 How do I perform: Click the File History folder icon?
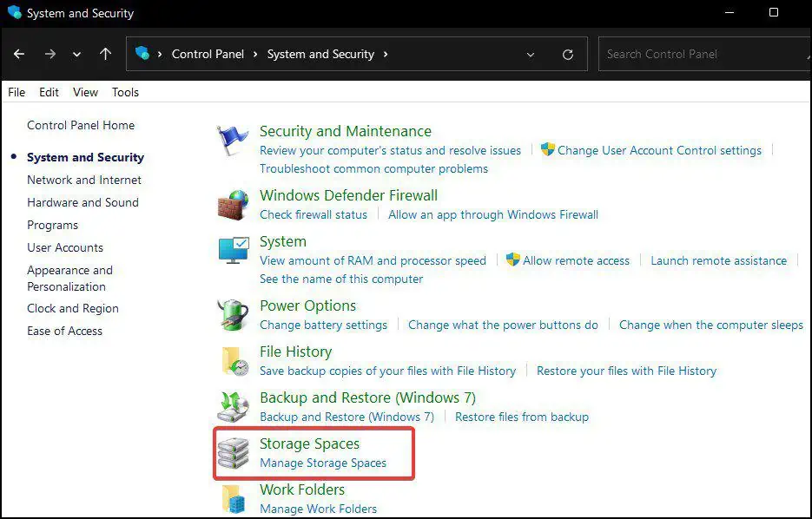[x=233, y=361]
